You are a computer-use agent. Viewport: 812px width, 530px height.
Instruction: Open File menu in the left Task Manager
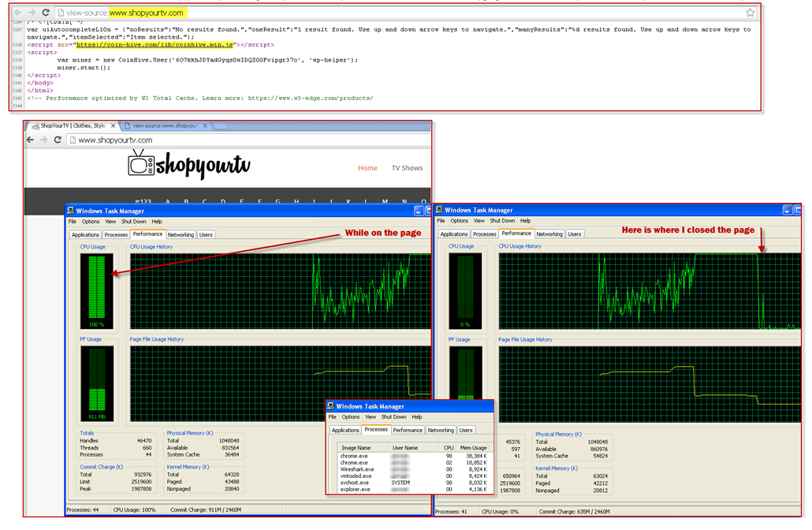point(73,221)
